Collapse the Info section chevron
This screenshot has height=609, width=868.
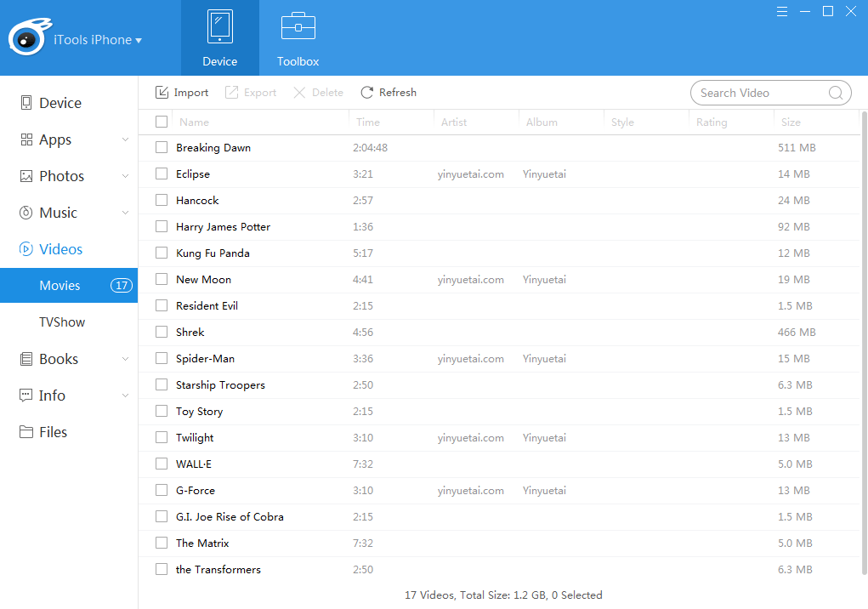(x=125, y=395)
